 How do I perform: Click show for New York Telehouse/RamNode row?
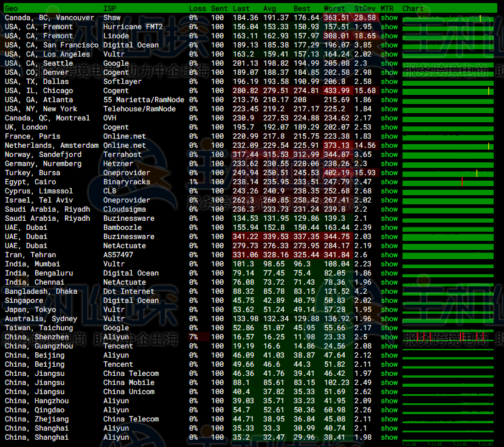[x=389, y=109]
